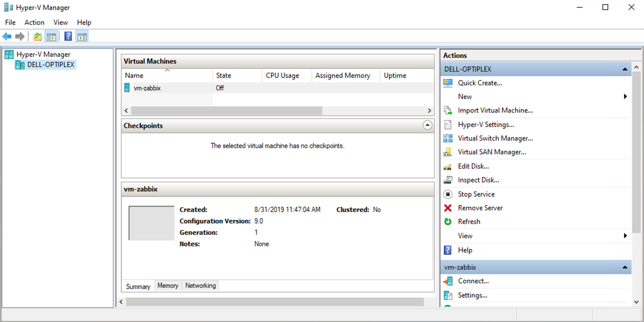Open Hyper-V Settings dialog
Viewport: 644px width, 322px height.
(486, 125)
